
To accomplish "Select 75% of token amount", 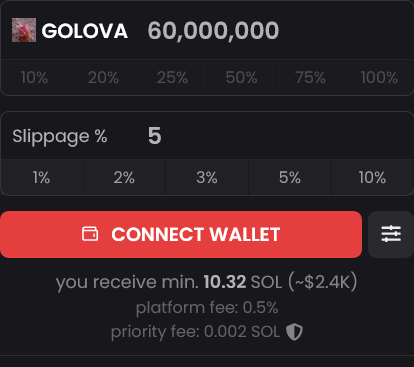I will coord(311,78).
